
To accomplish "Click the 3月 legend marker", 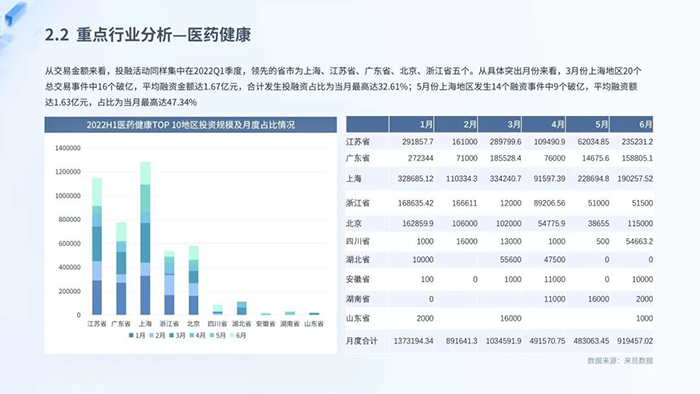I will click(x=172, y=335).
